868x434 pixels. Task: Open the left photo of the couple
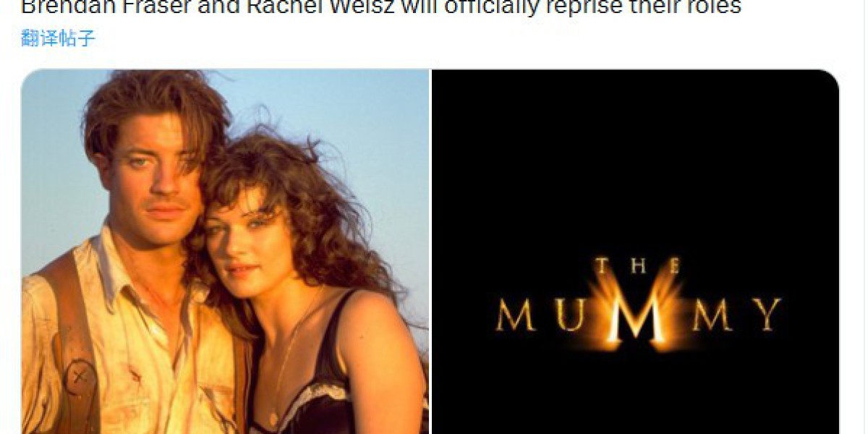[225, 252]
